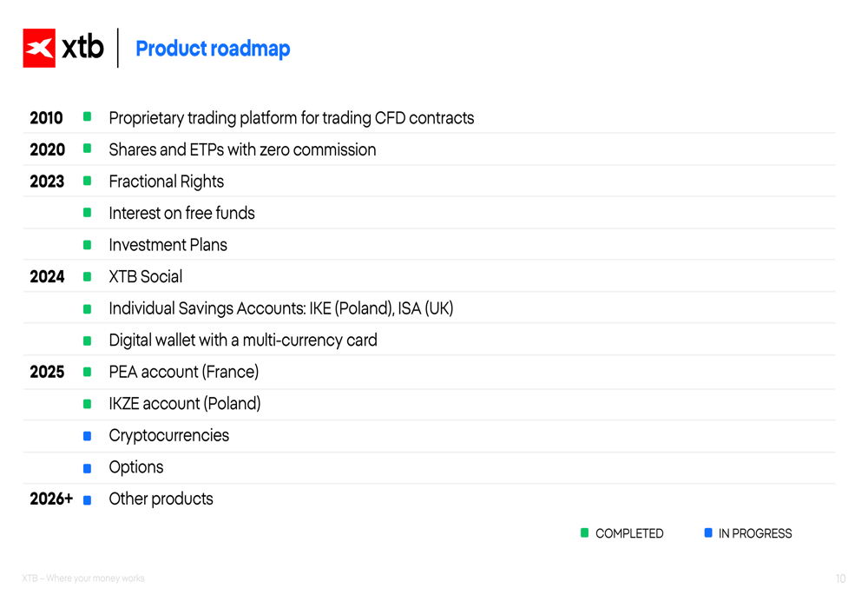This screenshot has height=595, width=868.
Task: Click the green COMPLETED legend swatch
Action: (585, 532)
